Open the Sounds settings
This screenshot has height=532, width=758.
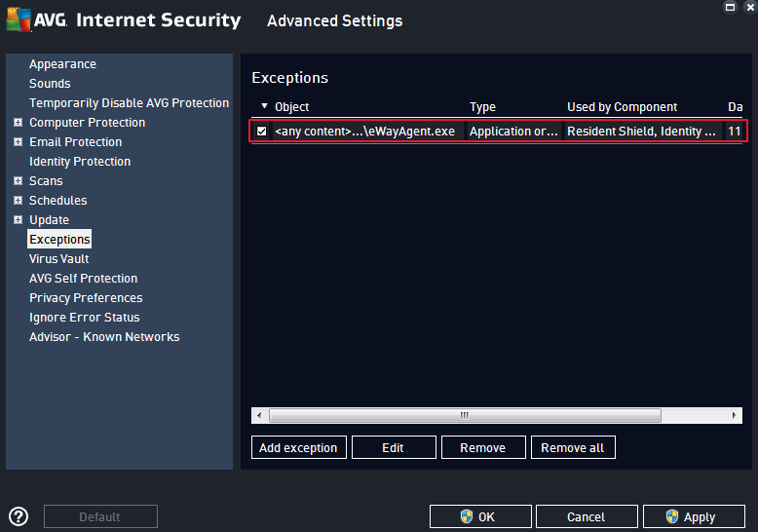click(50, 84)
